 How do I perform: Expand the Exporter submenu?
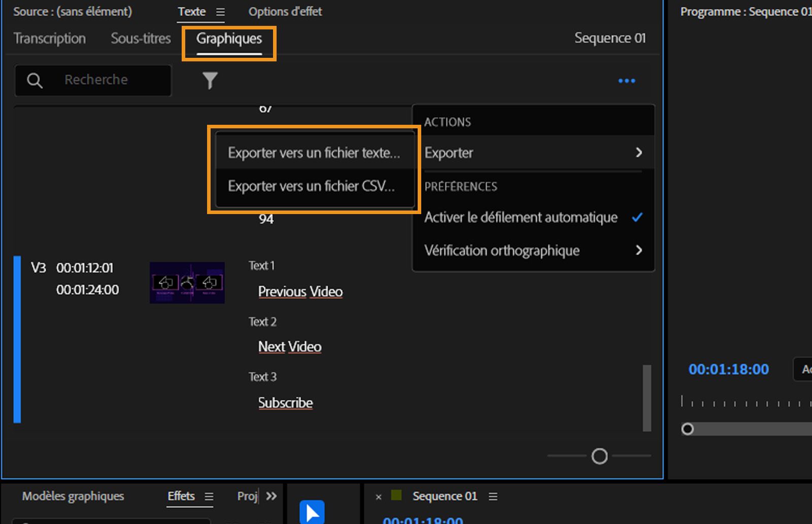click(533, 153)
